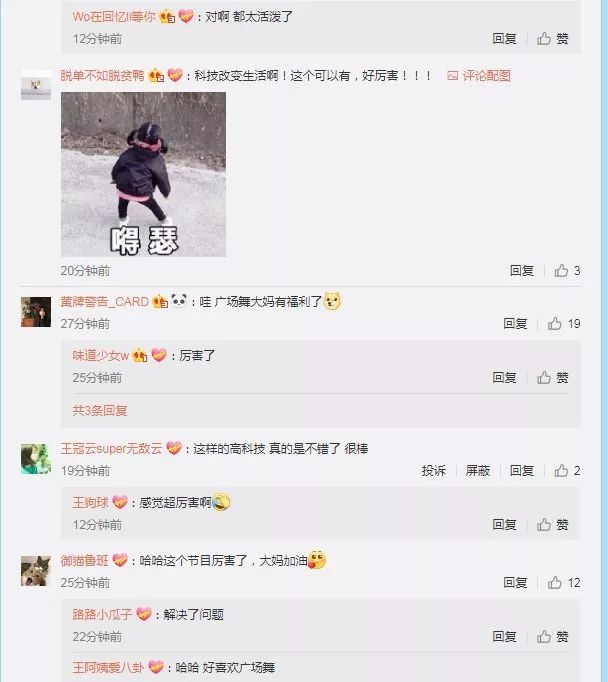Click 投诉 on 王冠云's comment
Image resolution: width=608 pixels, height=682 pixels.
(433, 470)
